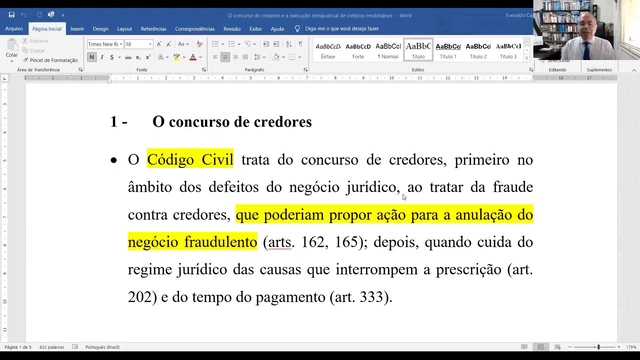The height and width of the screenshot is (360, 640).
Task: Apply the Título 2 style
Action: [x=478, y=50]
